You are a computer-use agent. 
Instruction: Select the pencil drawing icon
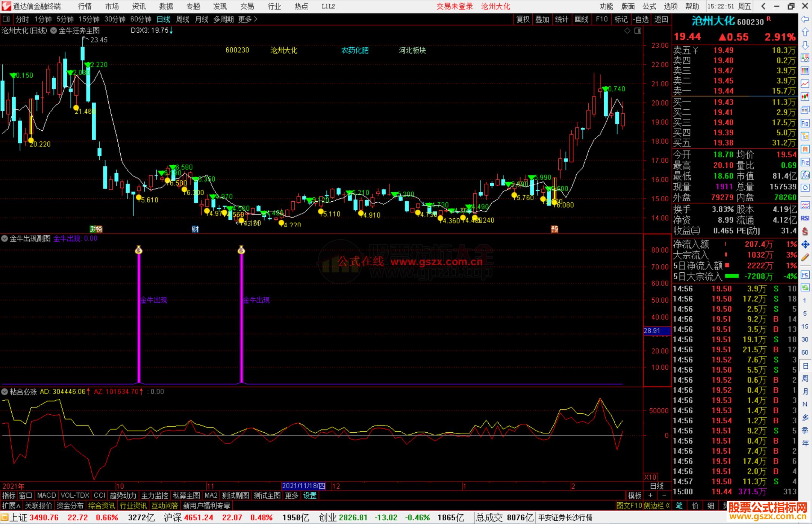point(805,257)
